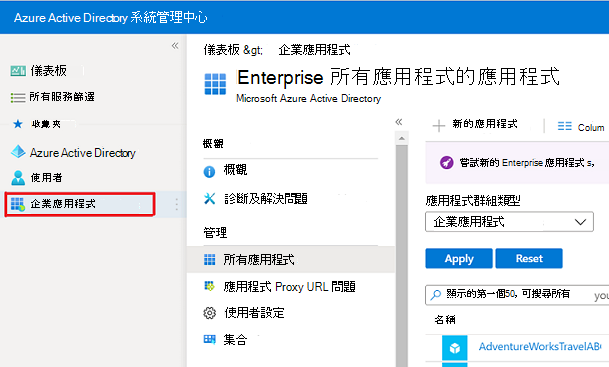
Task: Click the Columns list icon
Action: coord(564,126)
